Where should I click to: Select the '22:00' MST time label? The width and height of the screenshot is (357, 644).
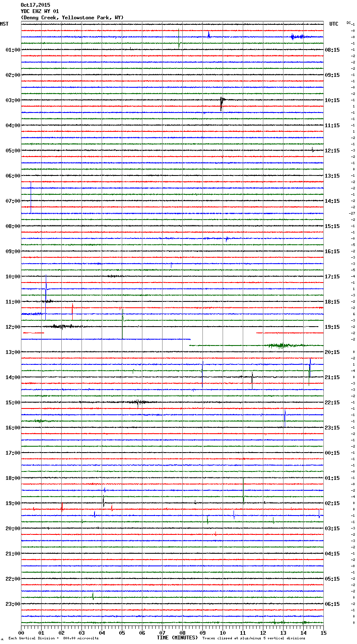pos(13,579)
